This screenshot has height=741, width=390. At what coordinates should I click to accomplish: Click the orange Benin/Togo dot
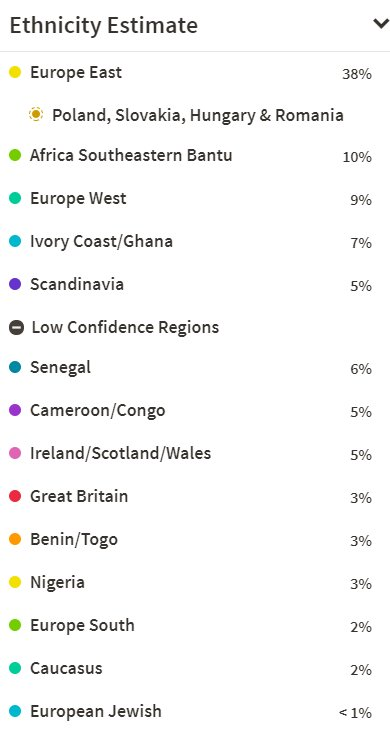pos(15,539)
